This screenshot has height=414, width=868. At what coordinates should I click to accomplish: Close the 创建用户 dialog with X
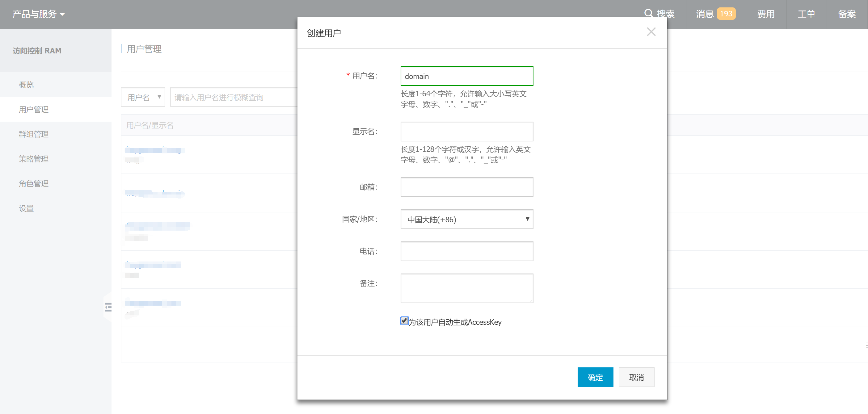(651, 32)
